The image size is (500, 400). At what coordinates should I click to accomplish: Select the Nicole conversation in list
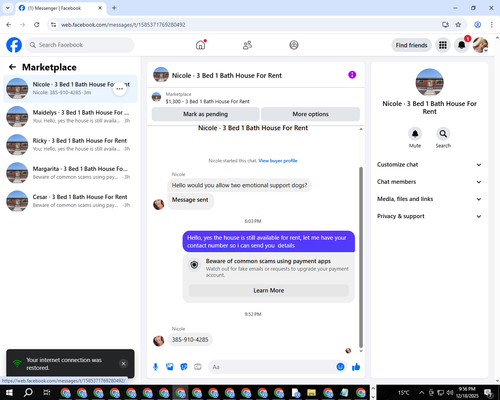pos(70,89)
